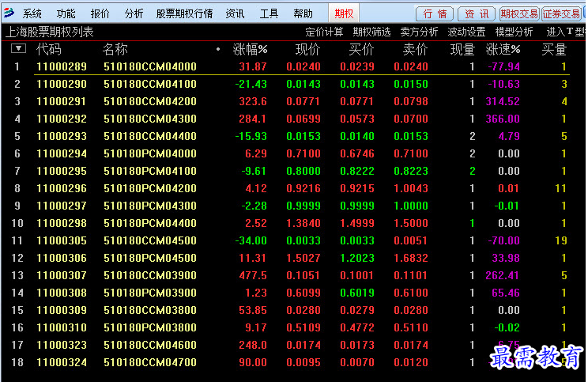This screenshot has width=588, height=382.
Task: Click 买价 value 0.8222
Action: point(357,171)
